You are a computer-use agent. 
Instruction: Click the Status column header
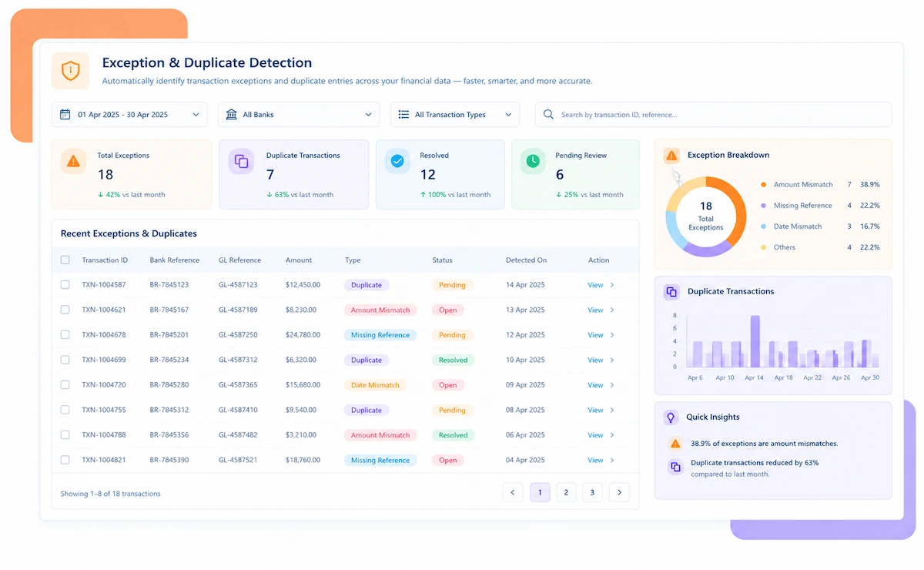pos(442,260)
